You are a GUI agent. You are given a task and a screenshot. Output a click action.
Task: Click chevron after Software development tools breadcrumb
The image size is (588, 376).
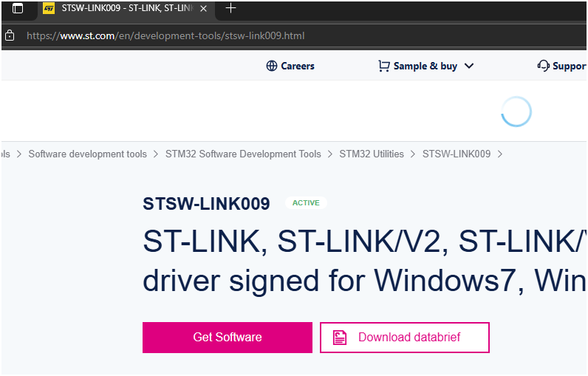click(x=156, y=154)
